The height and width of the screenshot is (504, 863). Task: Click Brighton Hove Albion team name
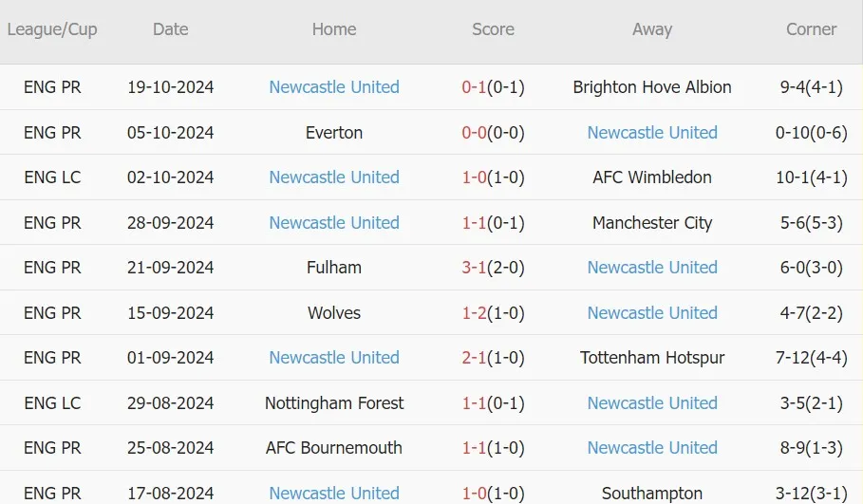pyautogui.click(x=652, y=87)
